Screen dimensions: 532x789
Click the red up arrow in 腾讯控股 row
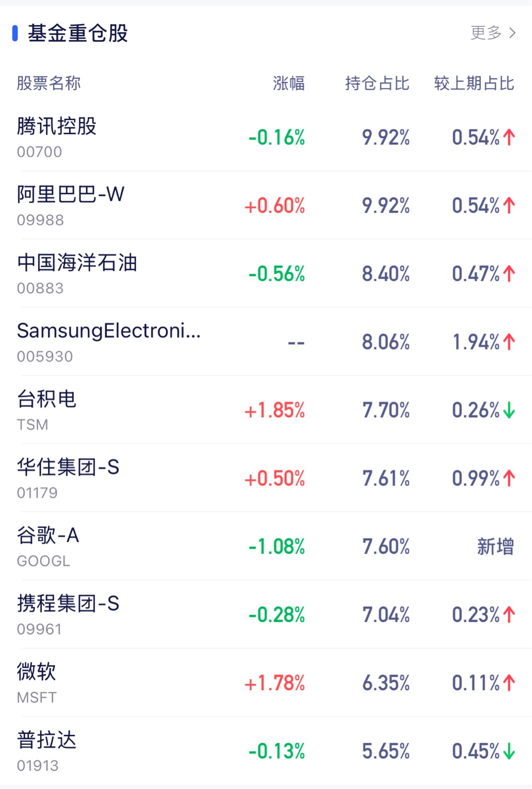pos(509,137)
